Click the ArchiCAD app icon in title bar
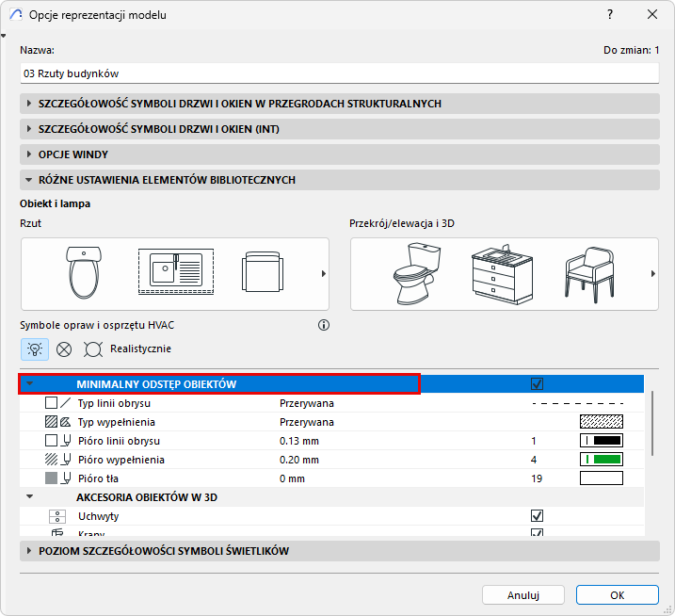Viewport: 675px width, 616px height. click(x=16, y=15)
